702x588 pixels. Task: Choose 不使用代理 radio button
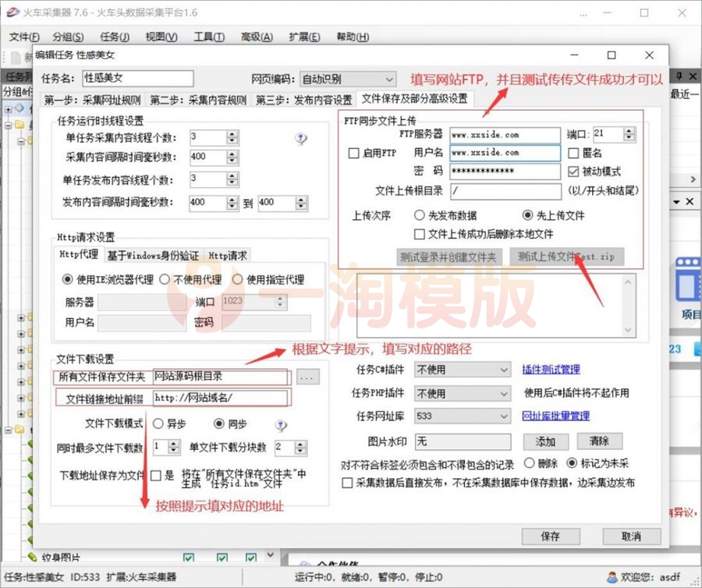point(165,280)
